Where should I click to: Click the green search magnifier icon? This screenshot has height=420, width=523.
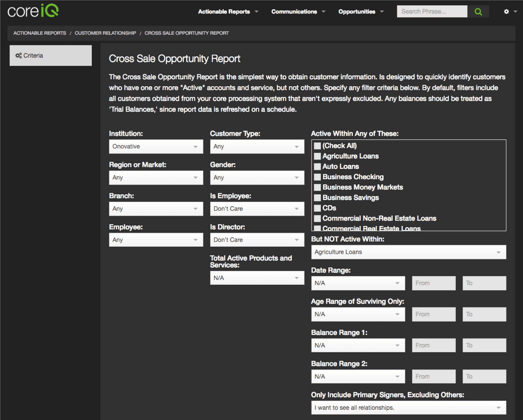[x=478, y=11]
